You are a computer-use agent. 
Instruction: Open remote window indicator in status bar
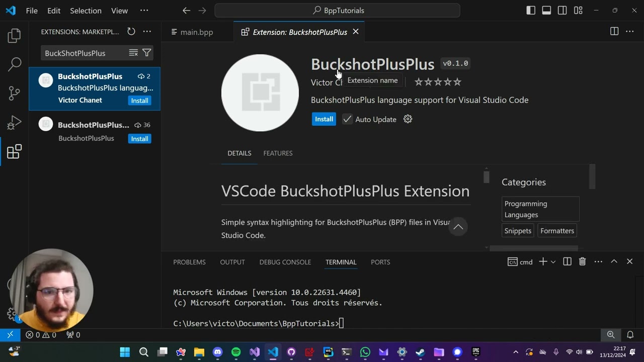point(10,334)
